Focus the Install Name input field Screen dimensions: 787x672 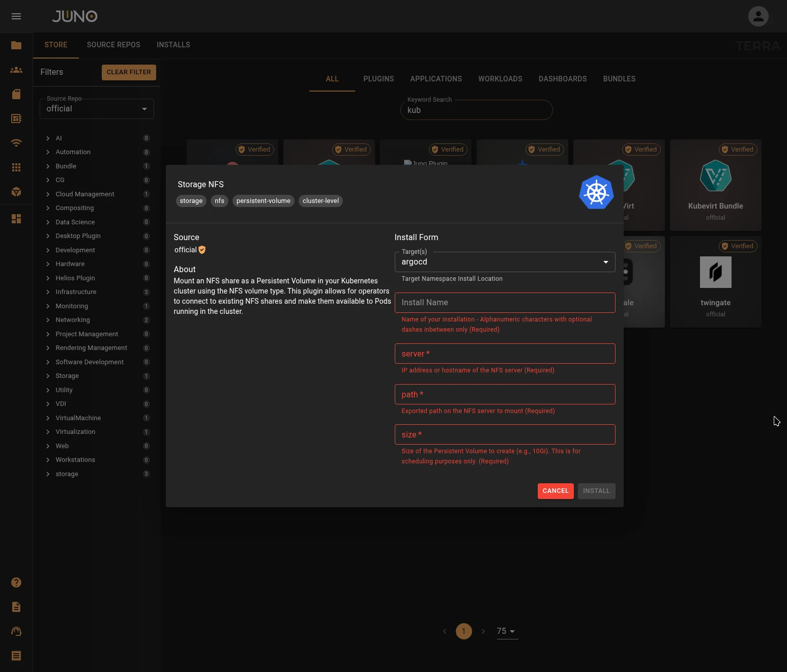505,303
